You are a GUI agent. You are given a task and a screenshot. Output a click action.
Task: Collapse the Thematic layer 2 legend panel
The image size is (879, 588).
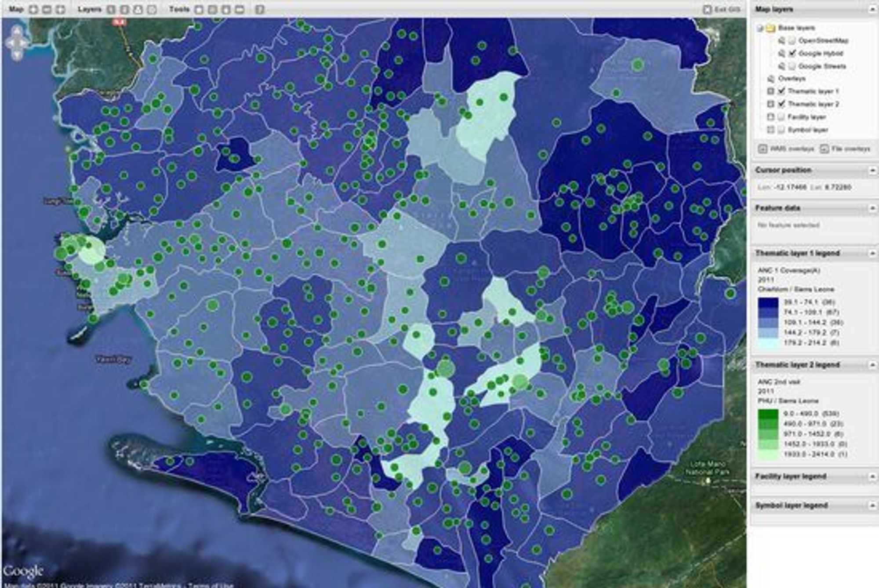(x=872, y=365)
